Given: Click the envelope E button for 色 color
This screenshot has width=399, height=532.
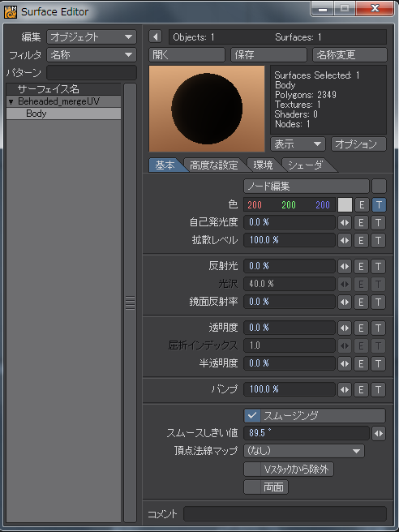Looking at the screenshot, I should click(362, 205).
